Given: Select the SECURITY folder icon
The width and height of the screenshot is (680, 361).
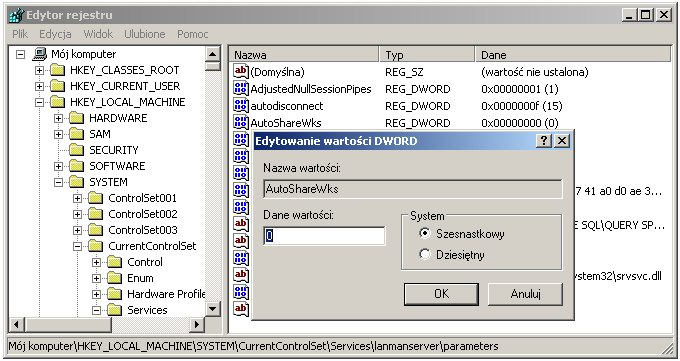Looking at the screenshot, I should [77, 150].
